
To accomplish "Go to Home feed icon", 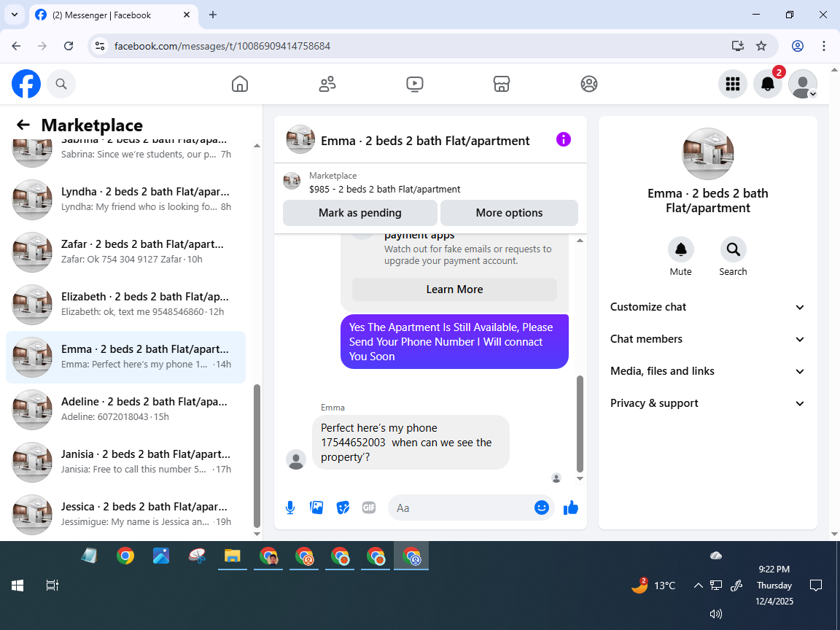I will (x=239, y=84).
